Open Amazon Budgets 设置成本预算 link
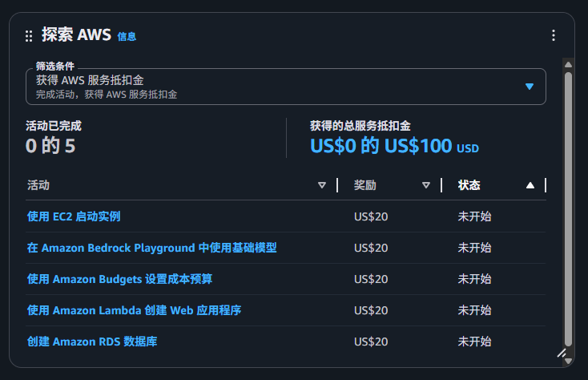 (x=119, y=279)
